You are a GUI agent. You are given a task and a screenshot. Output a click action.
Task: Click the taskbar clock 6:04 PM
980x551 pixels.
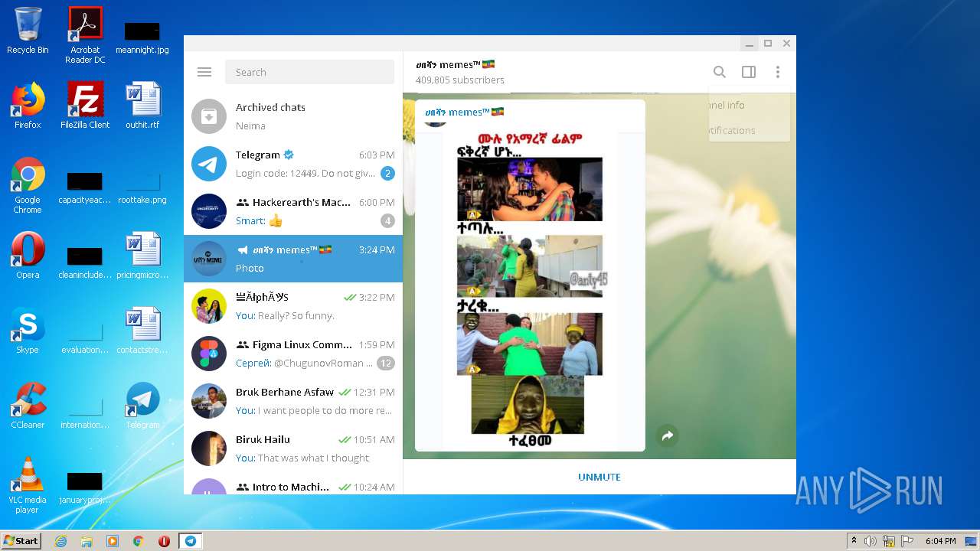[x=940, y=541]
